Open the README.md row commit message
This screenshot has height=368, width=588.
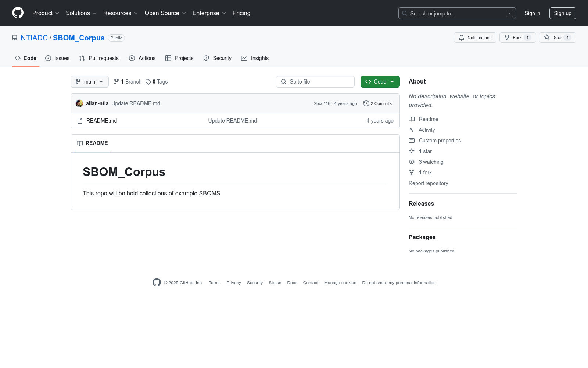233,121
